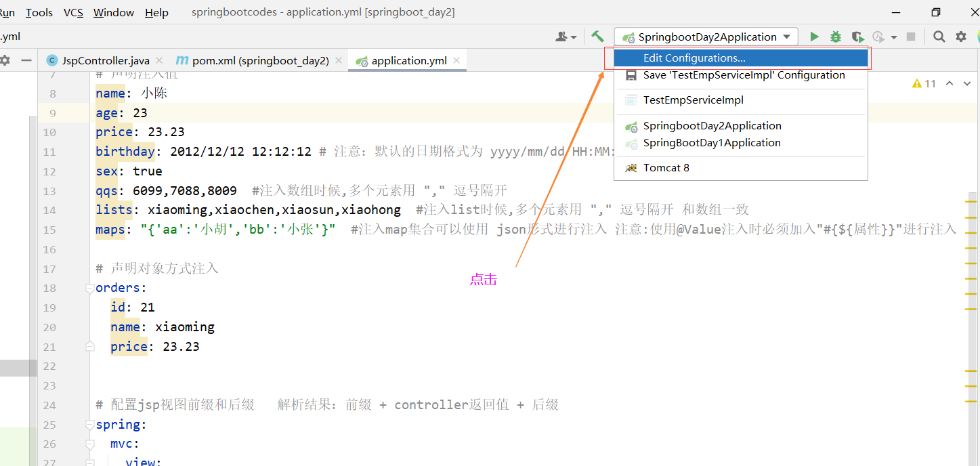The height and width of the screenshot is (466, 980).
Task: Click fold end marker at line 21
Action: [x=89, y=346]
